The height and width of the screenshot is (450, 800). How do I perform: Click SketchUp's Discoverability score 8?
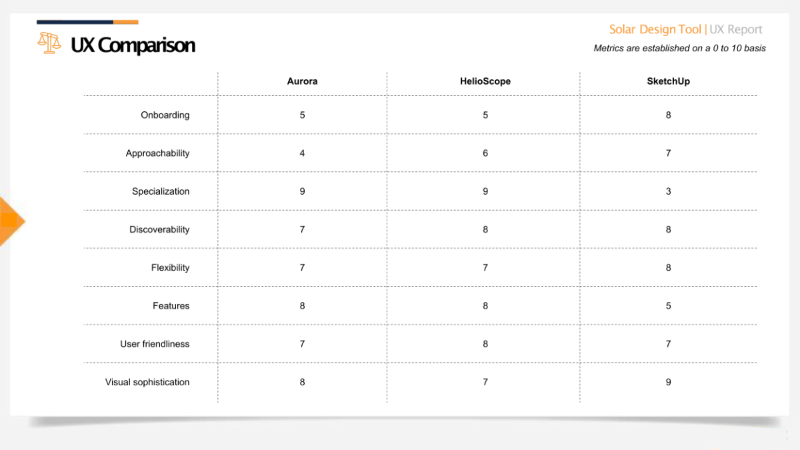click(x=668, y=230)
